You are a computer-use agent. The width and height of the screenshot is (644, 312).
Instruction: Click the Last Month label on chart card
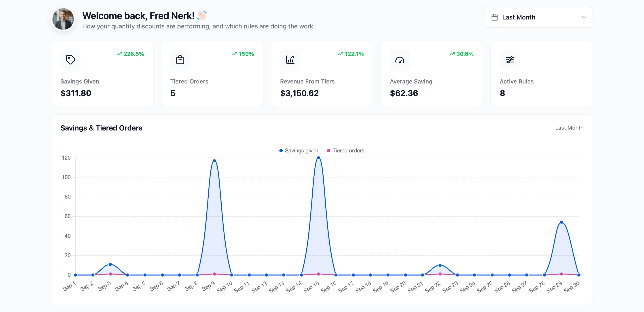569,128
